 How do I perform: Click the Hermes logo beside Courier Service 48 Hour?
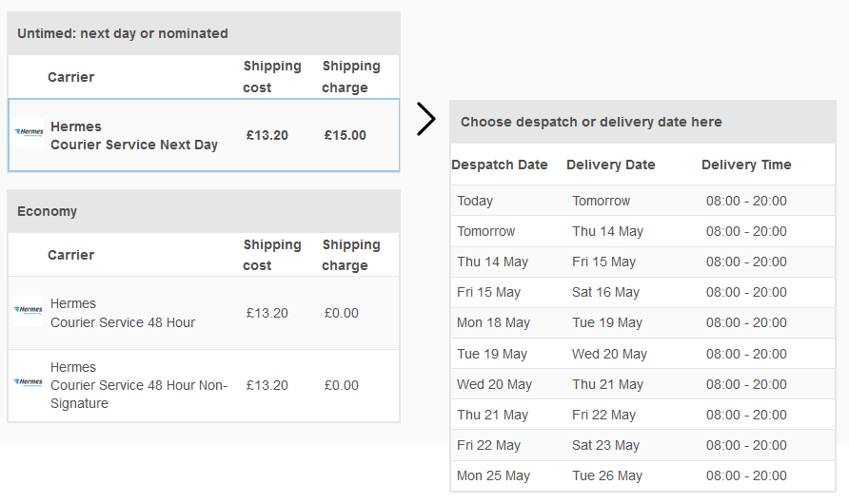click(29, 310)
